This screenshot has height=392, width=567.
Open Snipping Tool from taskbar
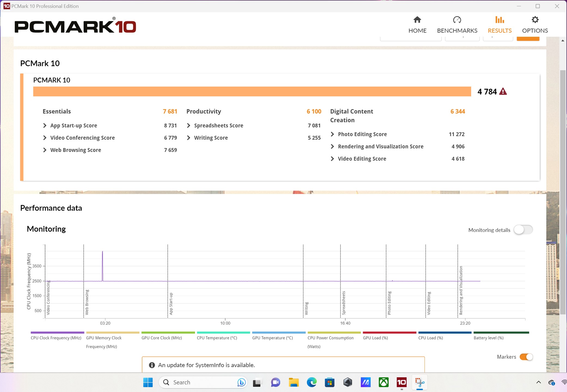point(420,382)
